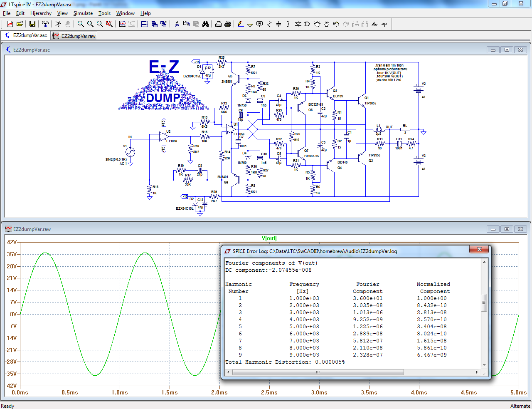Image resolution: width=532 pixels, height=409 pixels.
Task: Click the Open file folder icon
Action: [20, 24]
